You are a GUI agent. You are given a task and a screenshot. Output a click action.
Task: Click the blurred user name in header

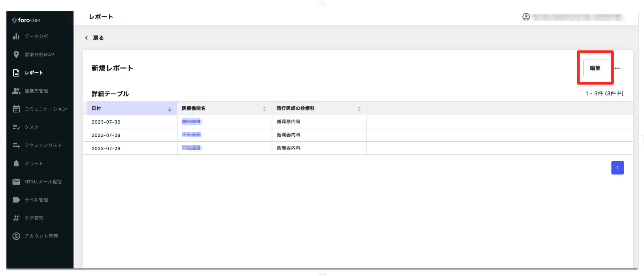tap(578, 17)
